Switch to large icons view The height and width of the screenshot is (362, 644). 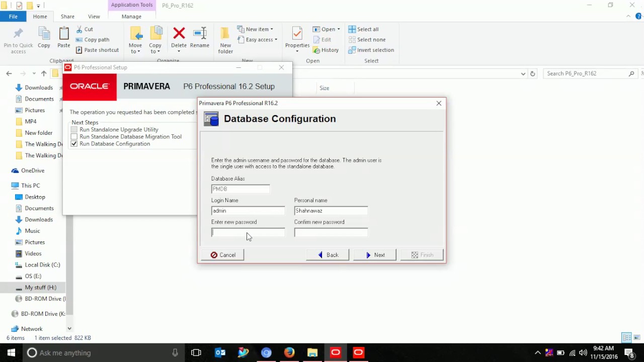637,337
